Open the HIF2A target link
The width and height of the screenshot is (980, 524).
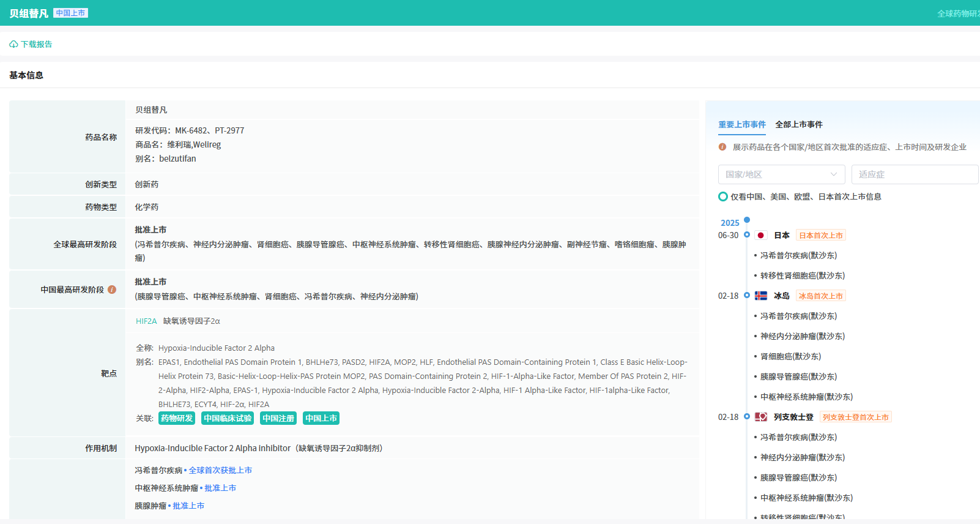[x=146, y=321]
